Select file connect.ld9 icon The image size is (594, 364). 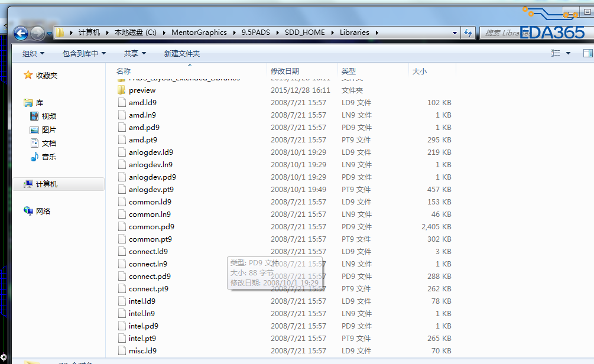pyautogui.click(x=122, y=252)
